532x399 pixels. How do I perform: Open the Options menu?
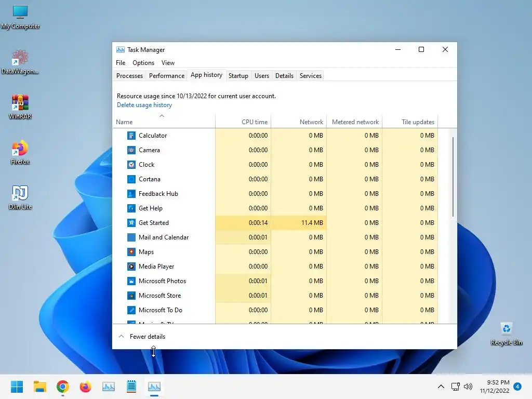coord(143,63)
